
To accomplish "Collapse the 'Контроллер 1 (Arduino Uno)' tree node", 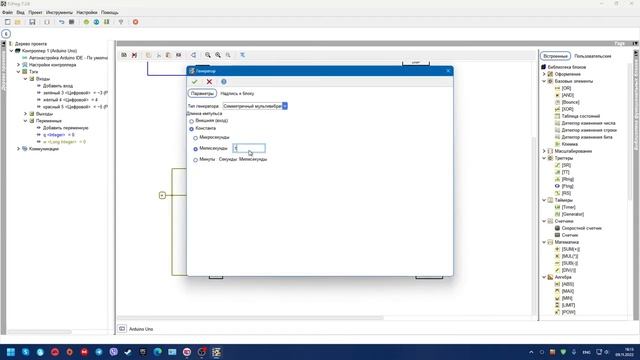I will 11,51.
